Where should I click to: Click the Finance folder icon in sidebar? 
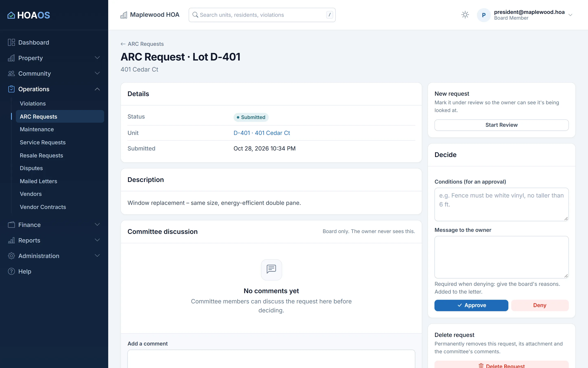11,225
